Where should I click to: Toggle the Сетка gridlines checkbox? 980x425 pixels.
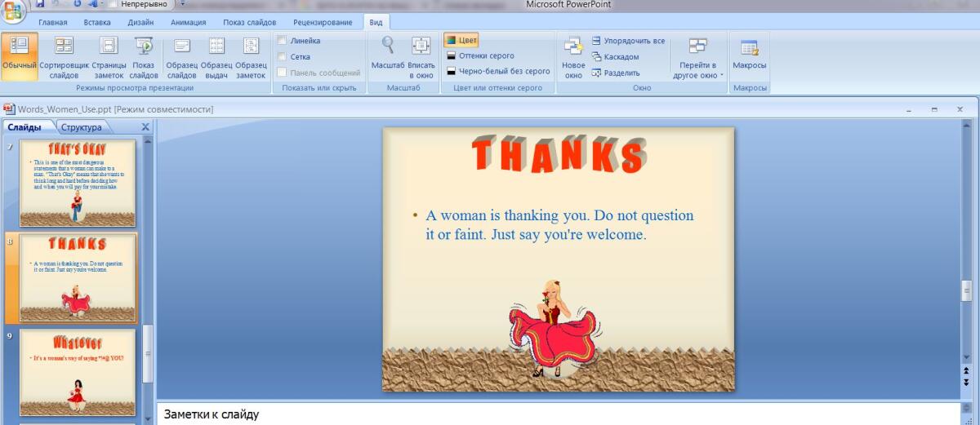coord(282,56)
